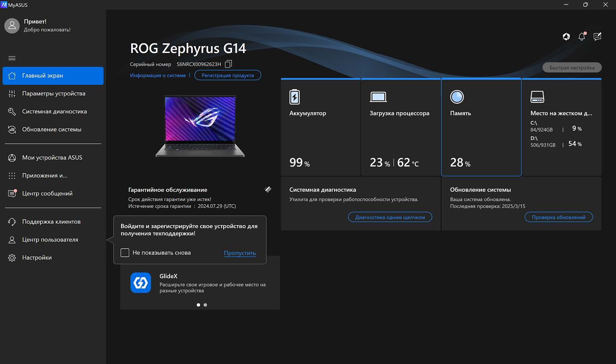
Task: Copy the serial number with copy icon
Action: (228, 64)
